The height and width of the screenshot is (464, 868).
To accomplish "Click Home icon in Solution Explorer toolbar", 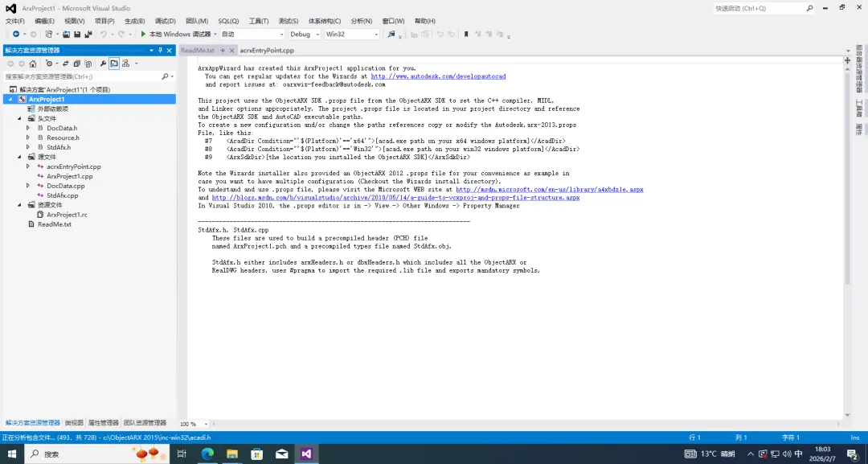I will pyautogui.click(x=33, y=64).
